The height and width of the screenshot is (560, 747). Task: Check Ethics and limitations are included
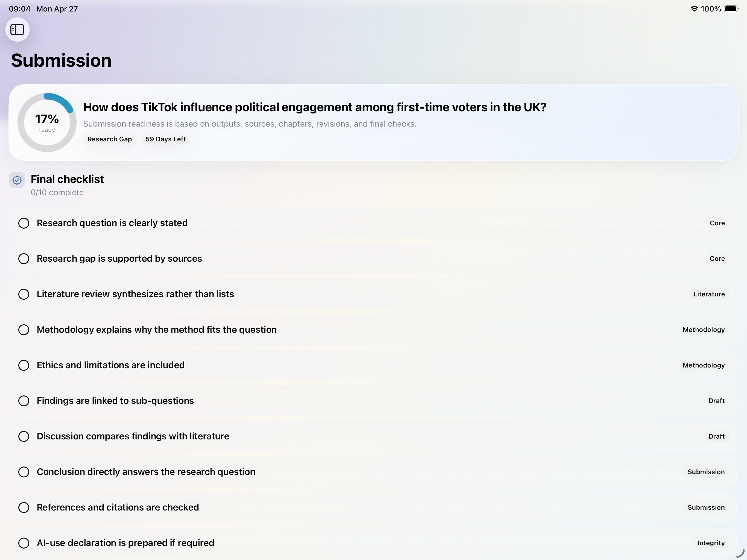click(x=24, y=366)
